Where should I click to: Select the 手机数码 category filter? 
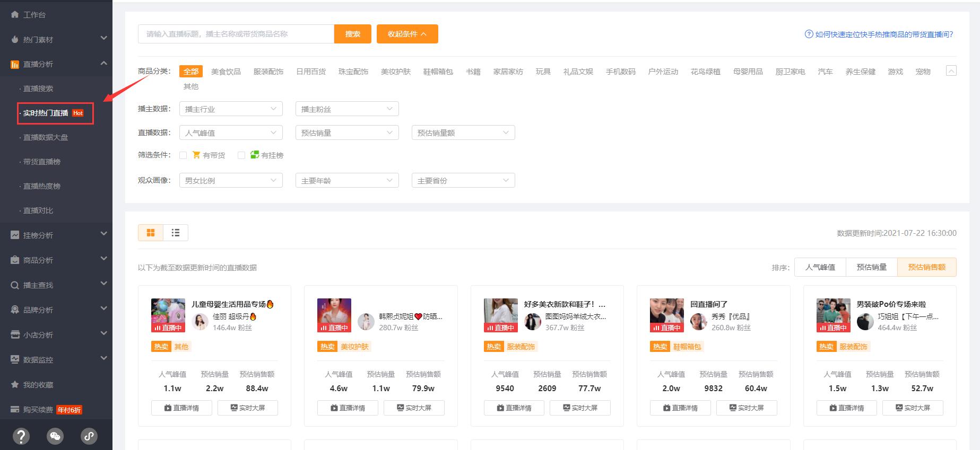click(x=620, y=72)
